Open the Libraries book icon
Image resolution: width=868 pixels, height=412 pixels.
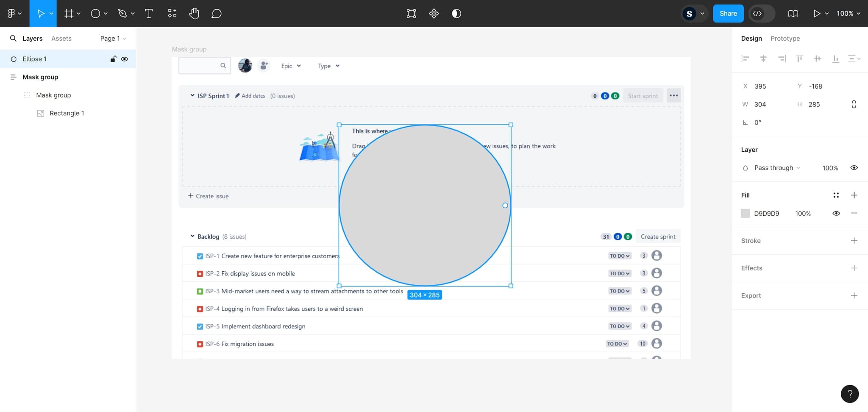pyautogui.click(x=793, y=14)
